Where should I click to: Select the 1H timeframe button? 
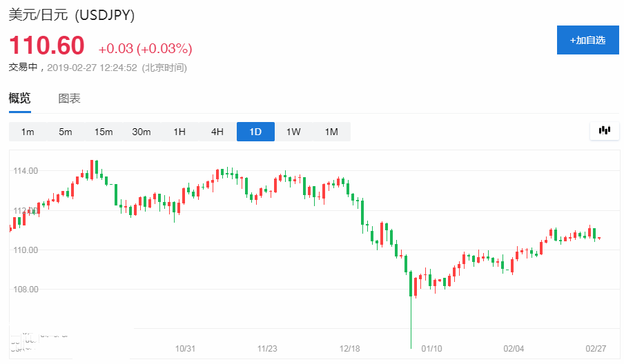pyautogui.click(x=179, y=132)
